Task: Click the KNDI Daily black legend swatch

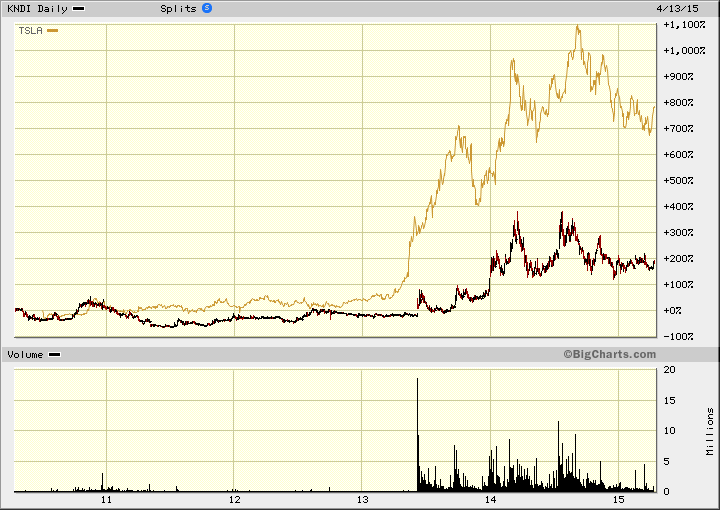Action: coord(79,9)
